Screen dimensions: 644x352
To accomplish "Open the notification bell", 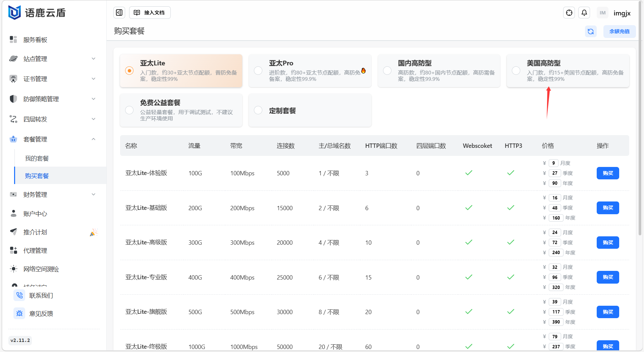I will coord(584,13).
